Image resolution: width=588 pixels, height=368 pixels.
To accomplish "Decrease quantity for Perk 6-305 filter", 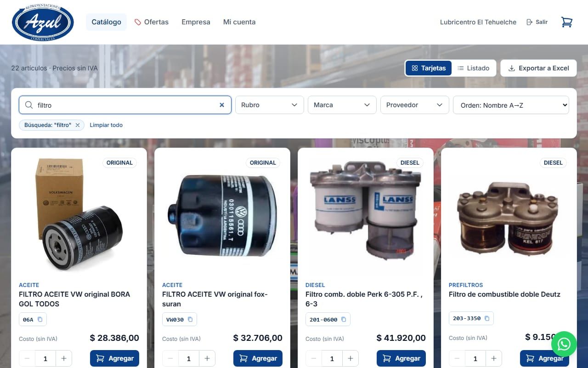I will pyautogui.click(x=314, y=358).
